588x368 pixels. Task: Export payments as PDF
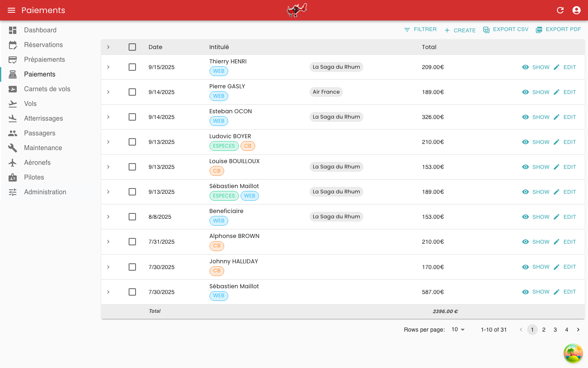(x=558, y=29)
